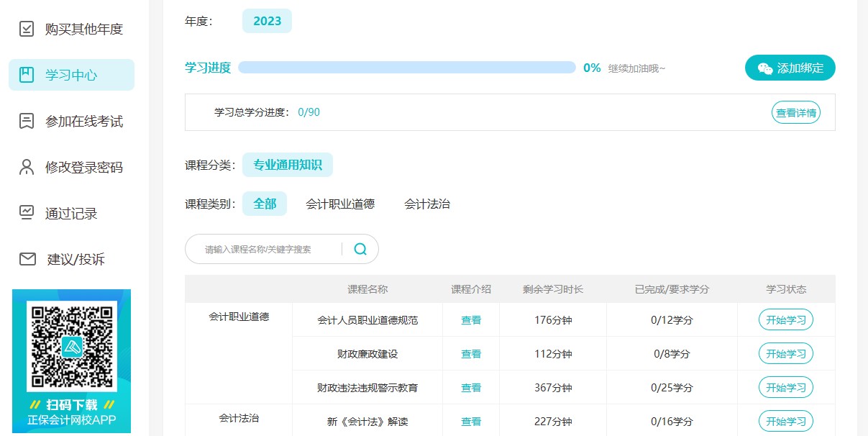Open 查看 introduction for 会计人员职业道德规范
This screenshot has width=868, height=436.
470,319
